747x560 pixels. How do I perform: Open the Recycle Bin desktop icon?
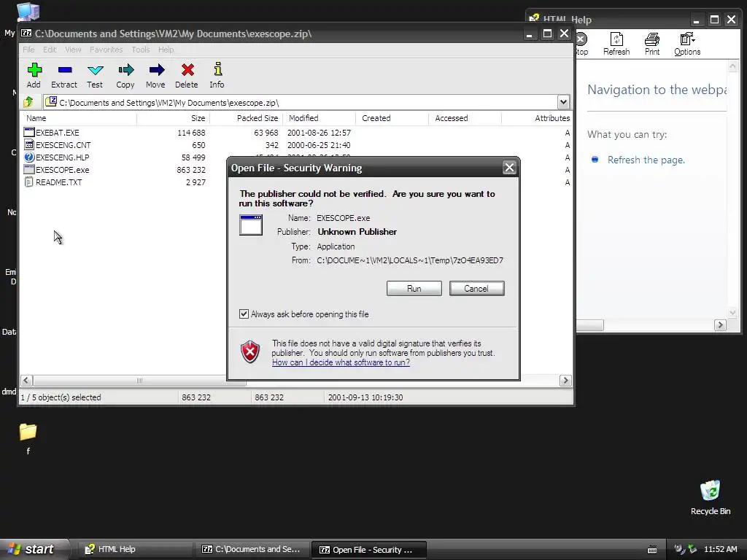[710, 491]
